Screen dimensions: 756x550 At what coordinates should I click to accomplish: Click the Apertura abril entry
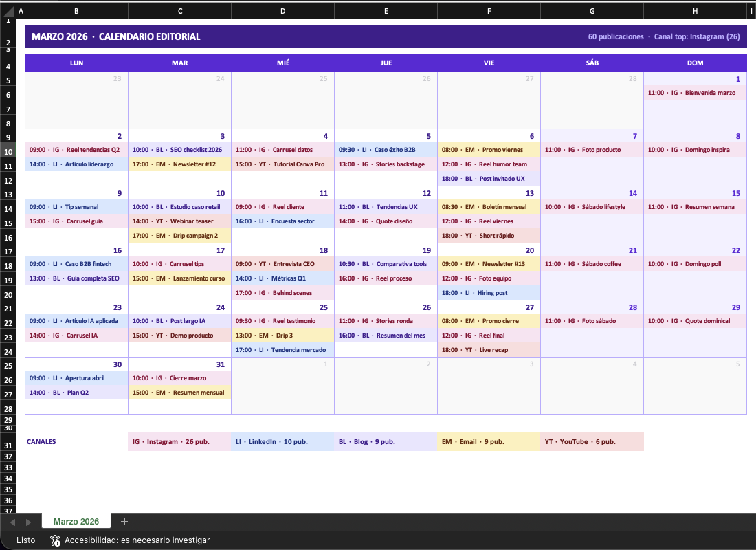point(77,378)
